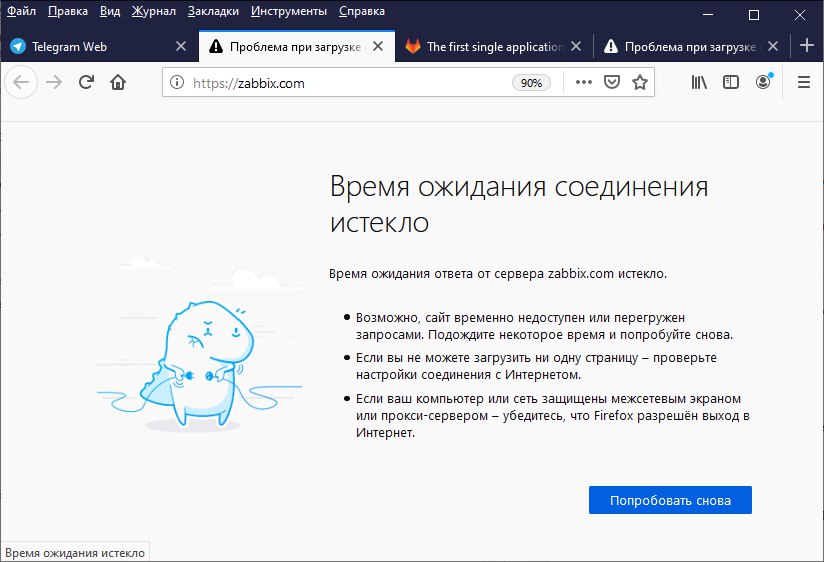The image size is (824, 562).
Task: Toggle the sidebar view icon
Action: (730, 82)
